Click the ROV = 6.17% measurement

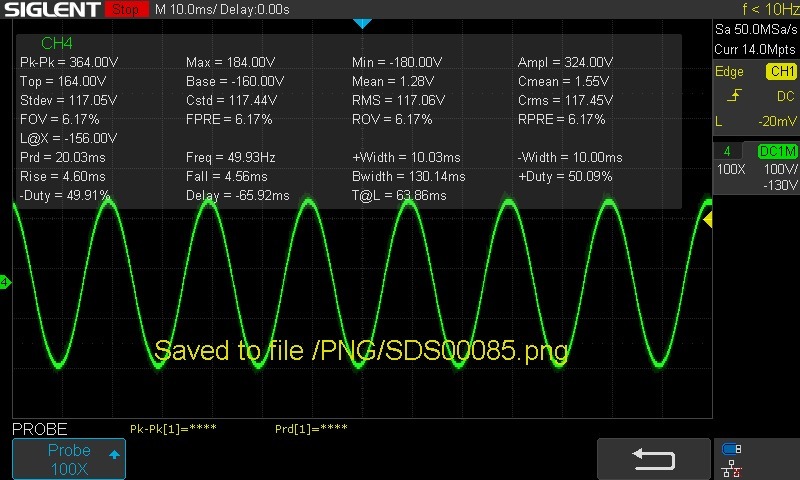point(392,119)
